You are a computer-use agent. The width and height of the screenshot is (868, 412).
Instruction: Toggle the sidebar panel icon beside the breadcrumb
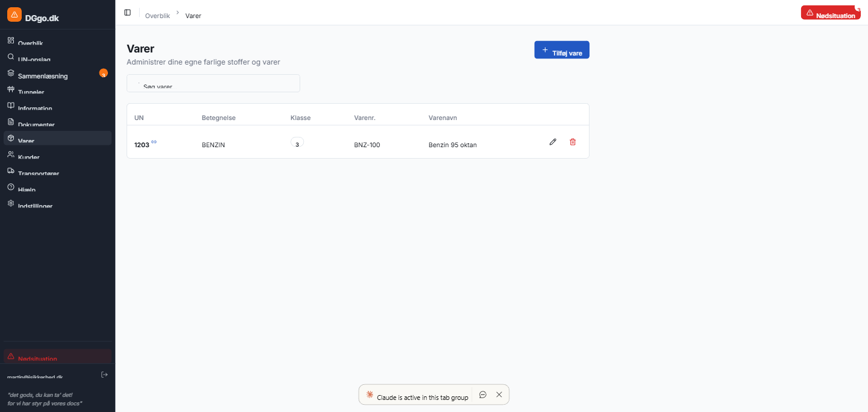click(x=127, y=12)
